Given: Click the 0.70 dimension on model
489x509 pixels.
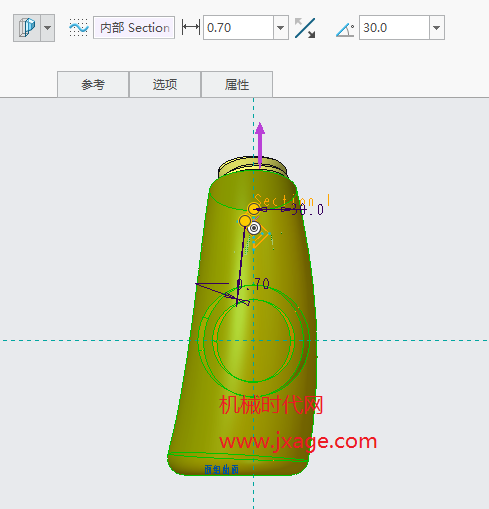Looking at the screenshot, I should pos(253,284).
